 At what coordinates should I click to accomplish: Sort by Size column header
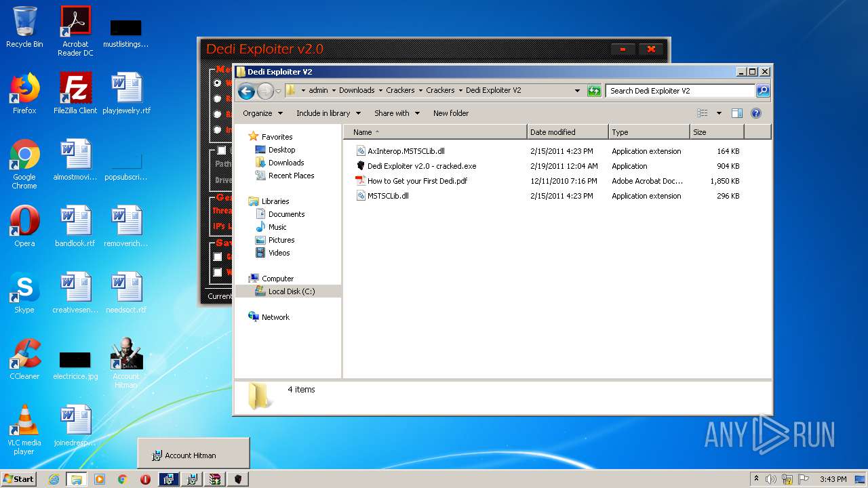(717, 132)
